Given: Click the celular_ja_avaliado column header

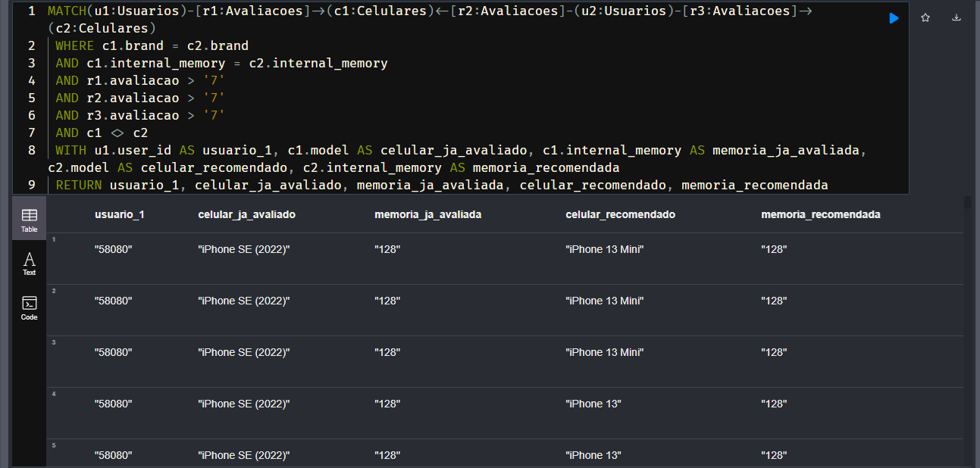Looking at the screenshot, I should [247, 214].
